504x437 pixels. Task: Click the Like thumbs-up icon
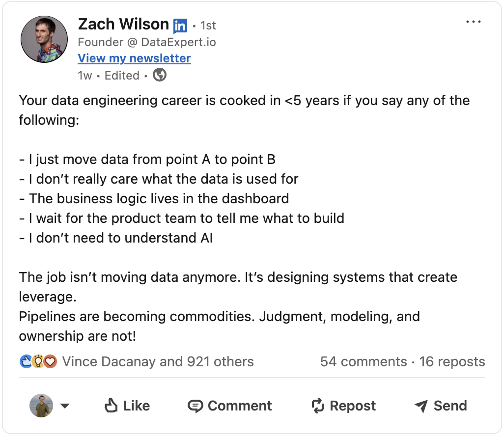click(111, 406)
